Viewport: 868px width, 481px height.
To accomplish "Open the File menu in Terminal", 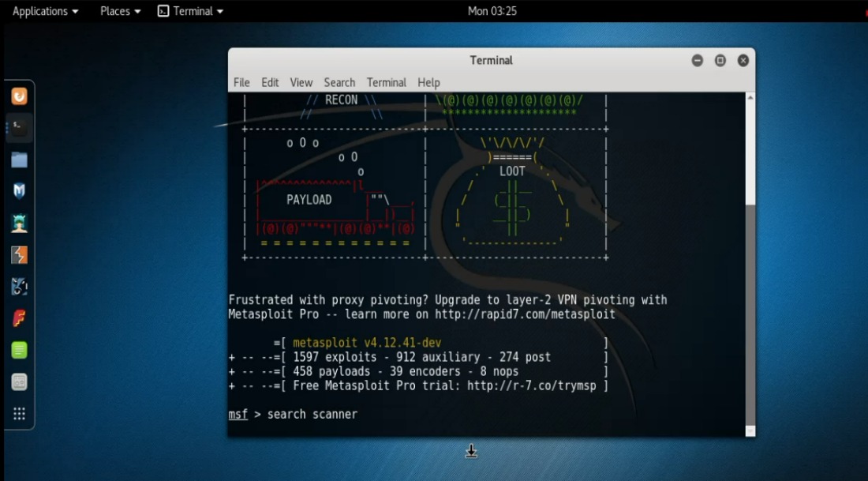I will [241, 83].
